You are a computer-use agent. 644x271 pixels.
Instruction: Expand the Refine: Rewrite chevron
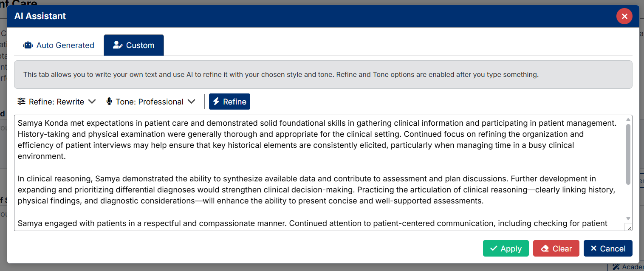coord(92,102)
